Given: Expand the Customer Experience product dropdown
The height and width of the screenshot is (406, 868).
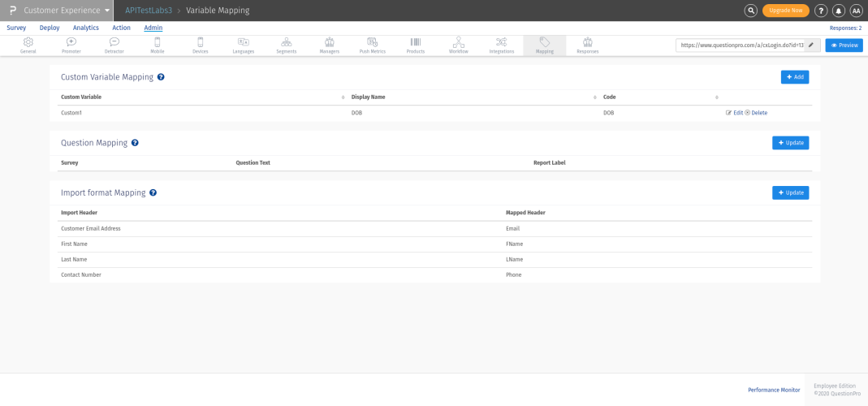Looking at the screenshot, I should (x=106, y=11).
